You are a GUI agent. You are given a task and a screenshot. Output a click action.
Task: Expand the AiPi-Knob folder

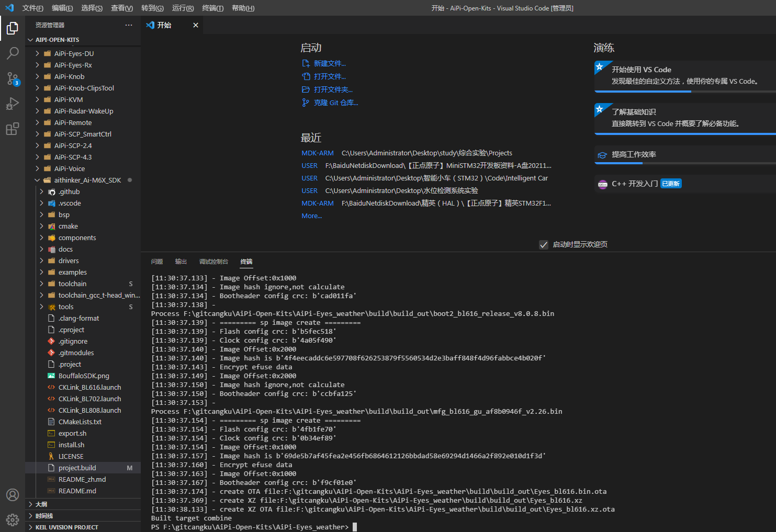pyautogui.click(x=37, y=76)
